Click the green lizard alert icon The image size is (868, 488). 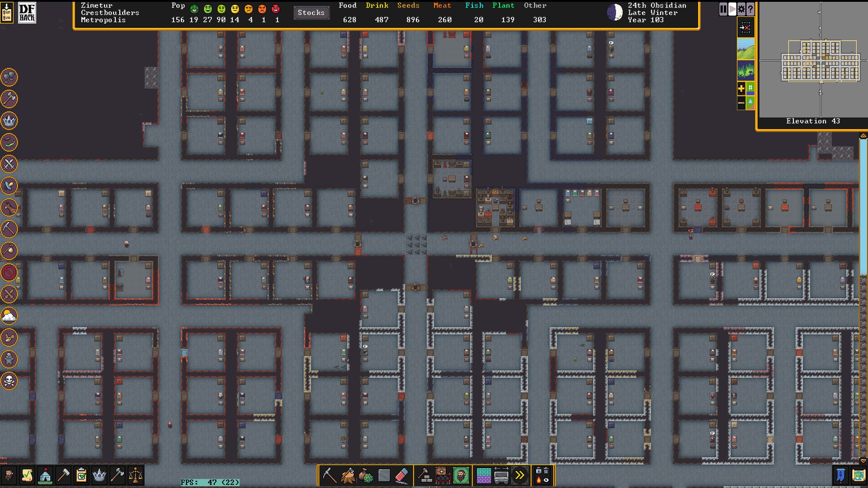[x=9, y=142]
